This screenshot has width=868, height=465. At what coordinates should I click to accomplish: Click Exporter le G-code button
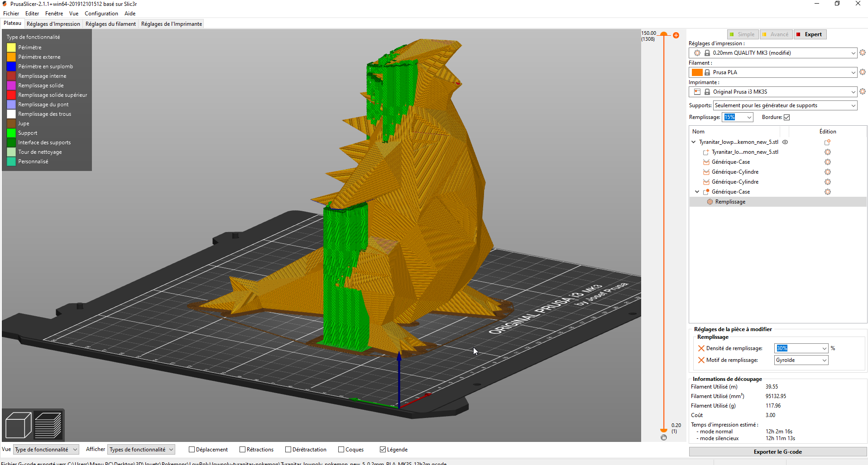click(777, 452)
